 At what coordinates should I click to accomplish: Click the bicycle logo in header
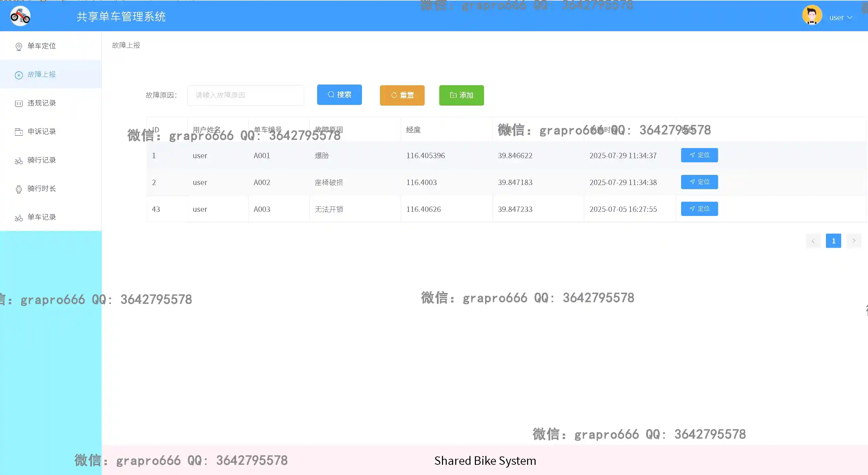20,16
